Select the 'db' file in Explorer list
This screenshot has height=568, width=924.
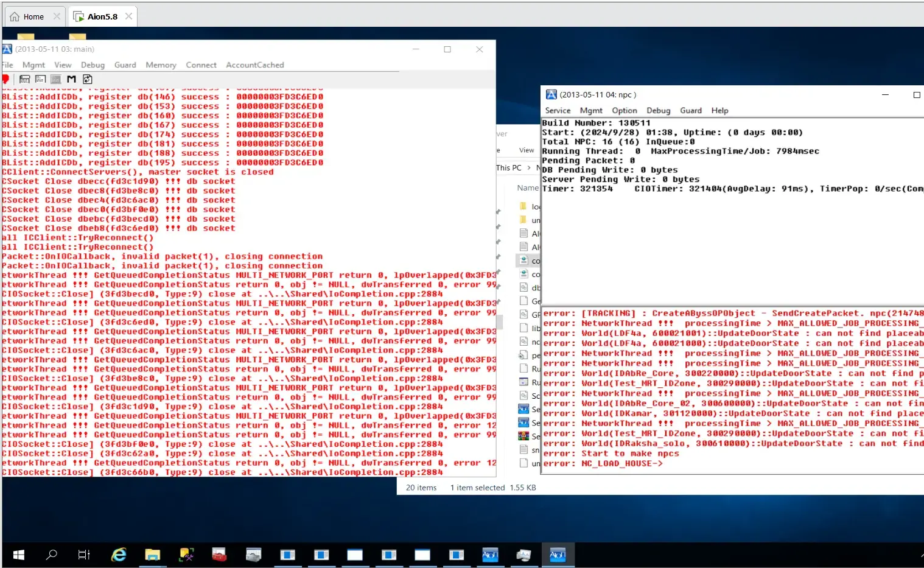pyautogui.click(x=528, y=287)
